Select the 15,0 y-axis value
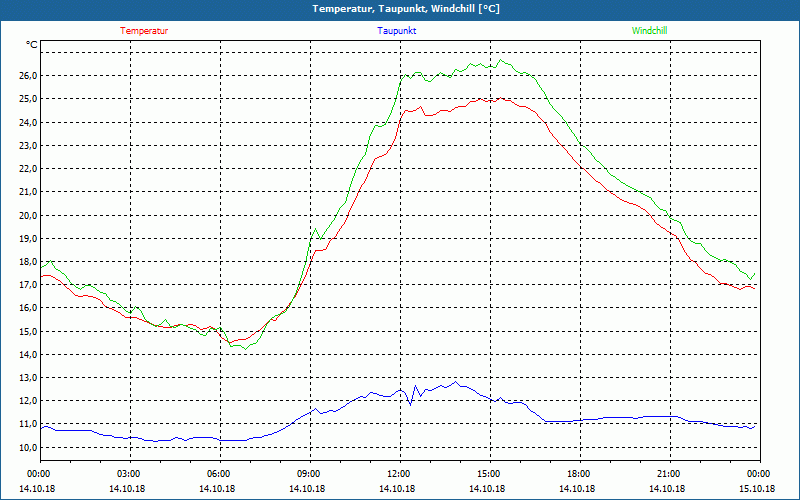 28,332
